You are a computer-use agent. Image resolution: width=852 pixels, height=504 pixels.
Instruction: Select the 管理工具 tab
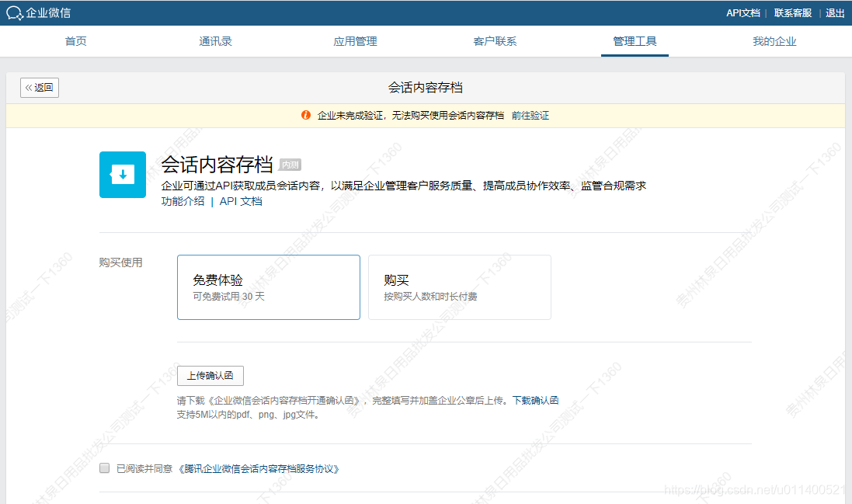(x=635, y=41)
